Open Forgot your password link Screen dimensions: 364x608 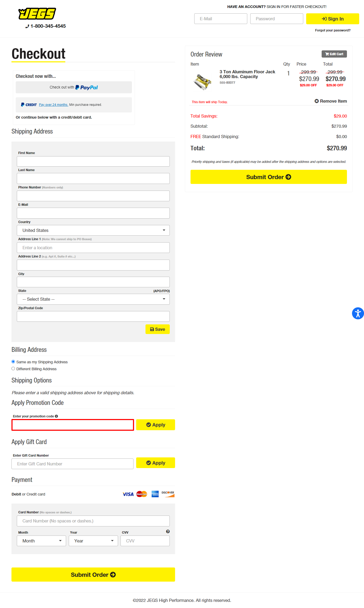click(333, 30)
